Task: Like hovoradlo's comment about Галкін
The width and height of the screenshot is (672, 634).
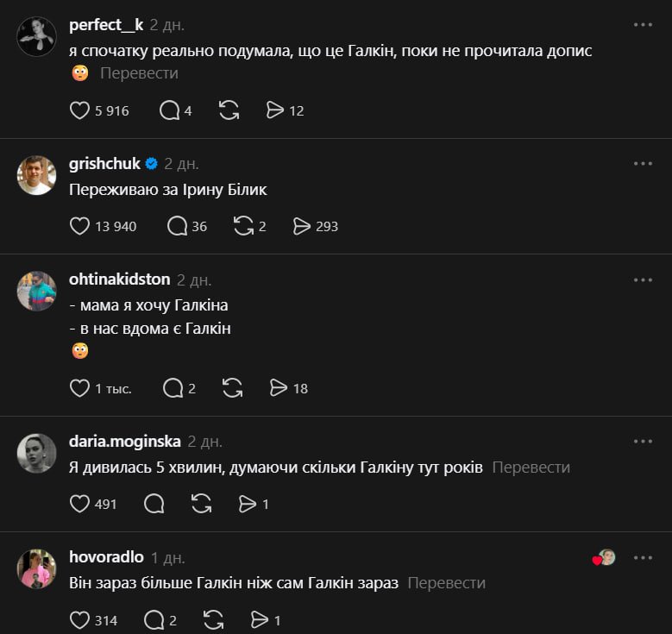Action: [x=79, y=620]
